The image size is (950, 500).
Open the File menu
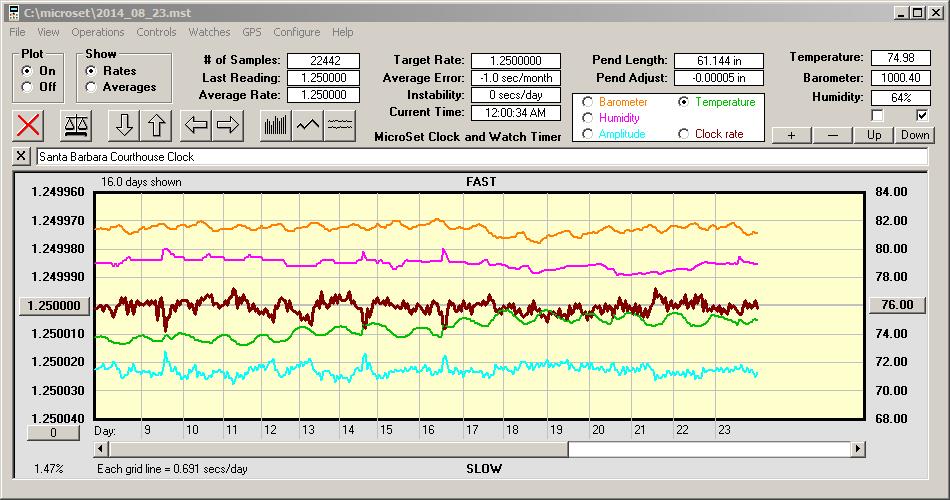tap(17, 32)
